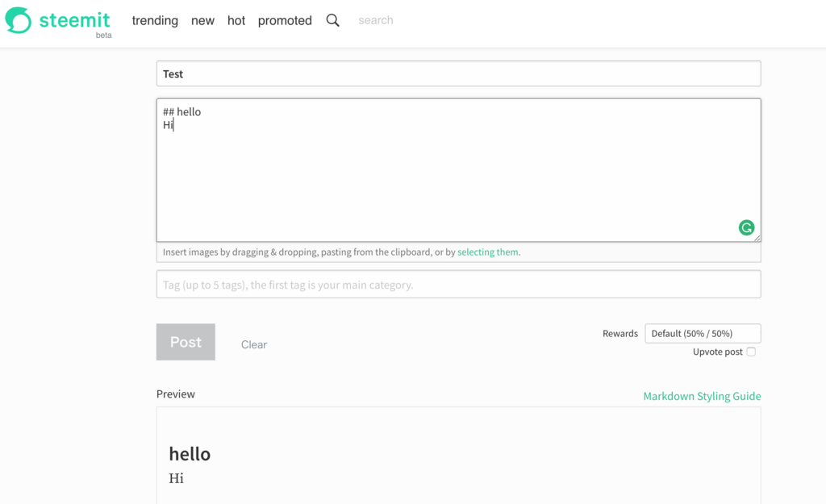The image size is (826, 504).
Task: Click the green Grammarly icon in editor
Action: click(746, 227)
